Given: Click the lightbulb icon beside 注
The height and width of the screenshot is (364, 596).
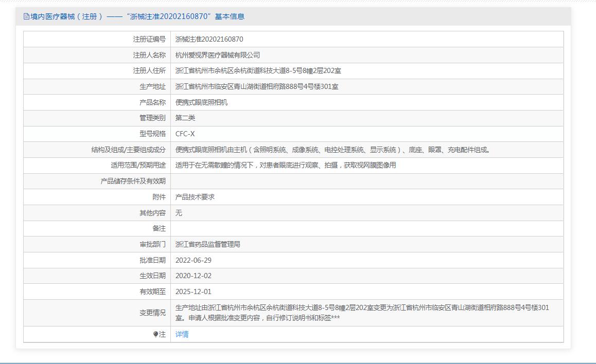Looking at the screenshot, I should 155,334.
